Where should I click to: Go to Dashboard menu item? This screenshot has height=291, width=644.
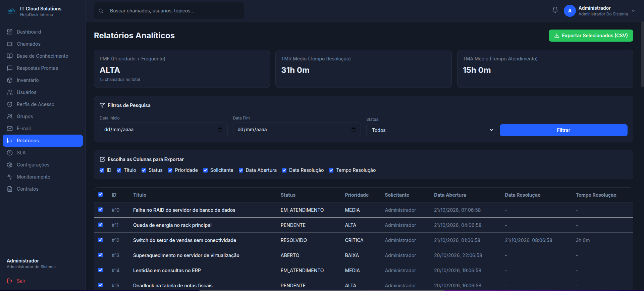click(43, 32)
